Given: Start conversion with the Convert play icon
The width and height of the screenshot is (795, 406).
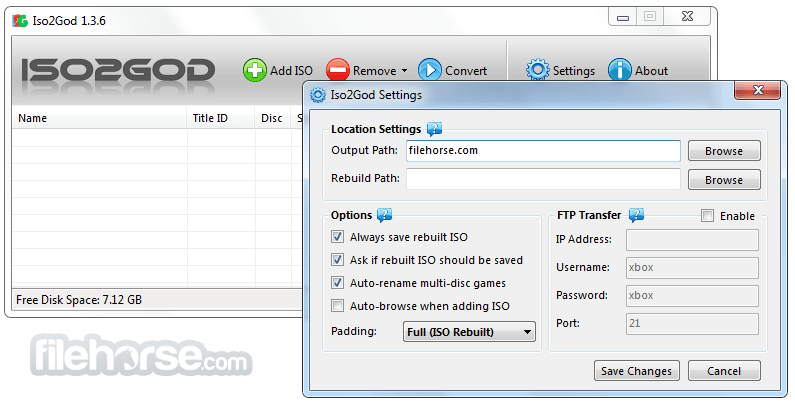Looking at the screenshot, I should [429, 70].
